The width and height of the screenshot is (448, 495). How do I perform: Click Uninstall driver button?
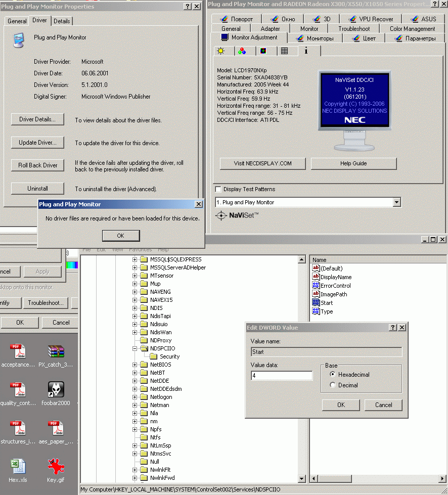click(x=37, y=189)
